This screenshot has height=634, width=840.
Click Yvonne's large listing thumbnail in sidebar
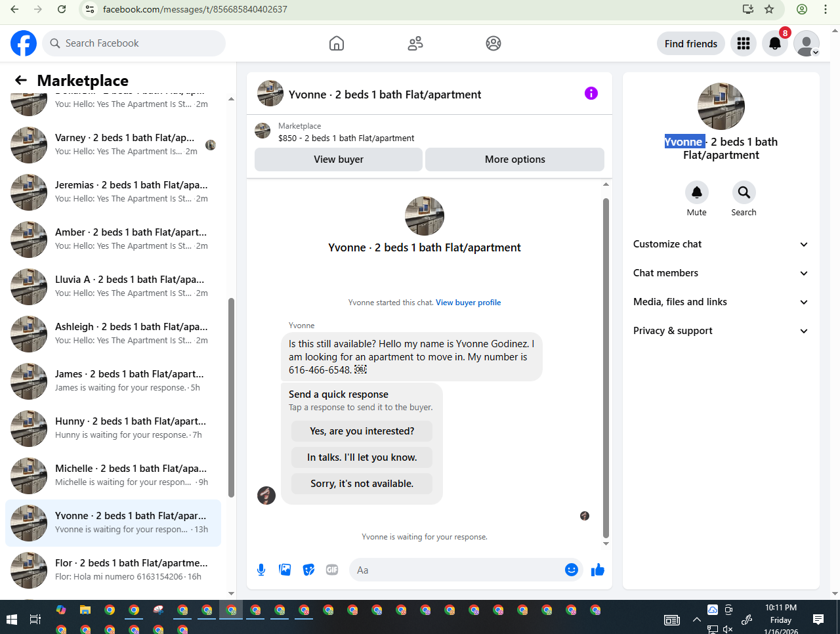[721, 106]
